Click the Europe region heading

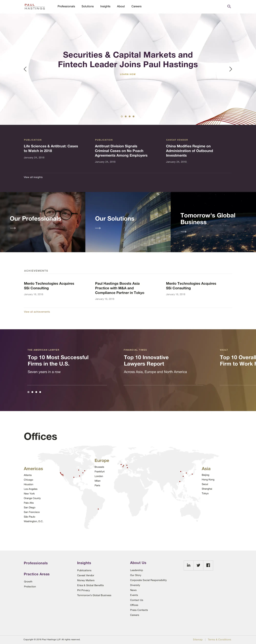click(x=102, y=460)
